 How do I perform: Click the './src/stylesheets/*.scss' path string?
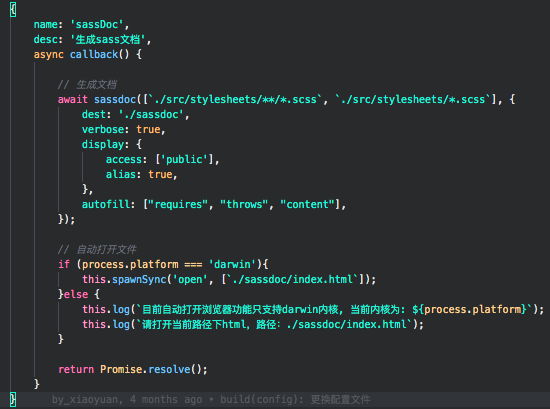coord(412,100)
